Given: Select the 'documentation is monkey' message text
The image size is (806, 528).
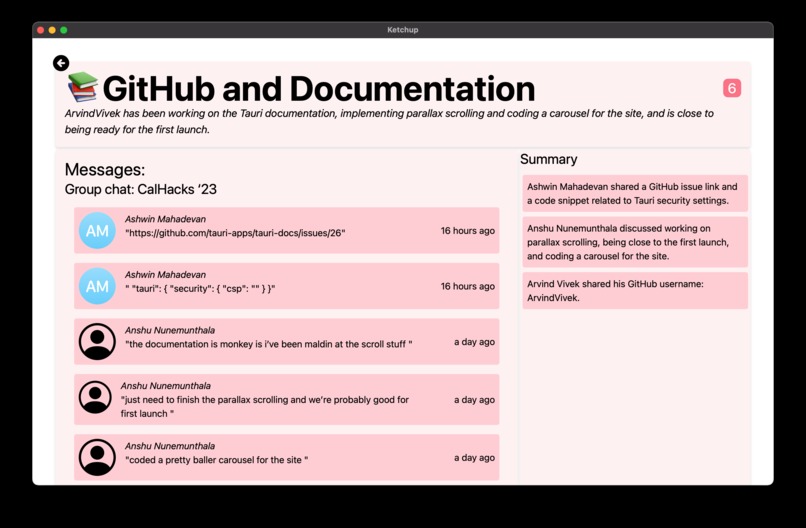Looking at the screenshot, I should [268, 344].
